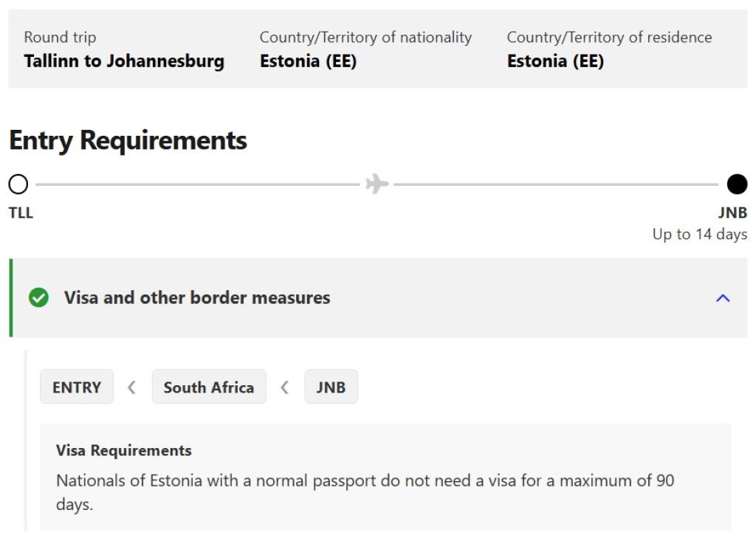Click the Visa and other border measures title
The height and width of the screenshot is (538, 756).
(x=197, y=298)
